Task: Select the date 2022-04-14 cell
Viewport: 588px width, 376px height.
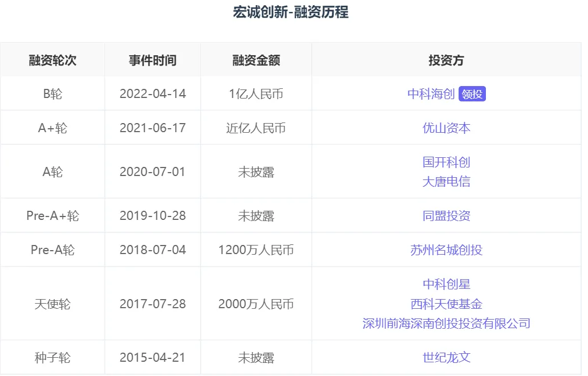Action: (152, 93)
